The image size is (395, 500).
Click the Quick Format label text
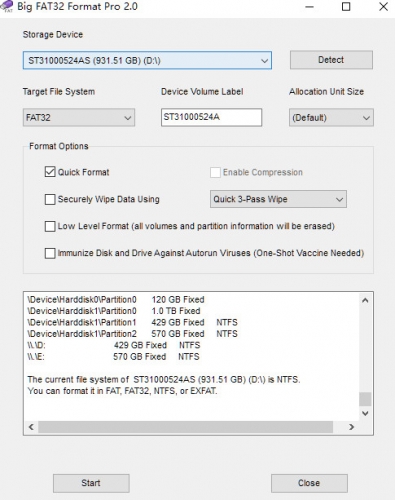[83, 172]
